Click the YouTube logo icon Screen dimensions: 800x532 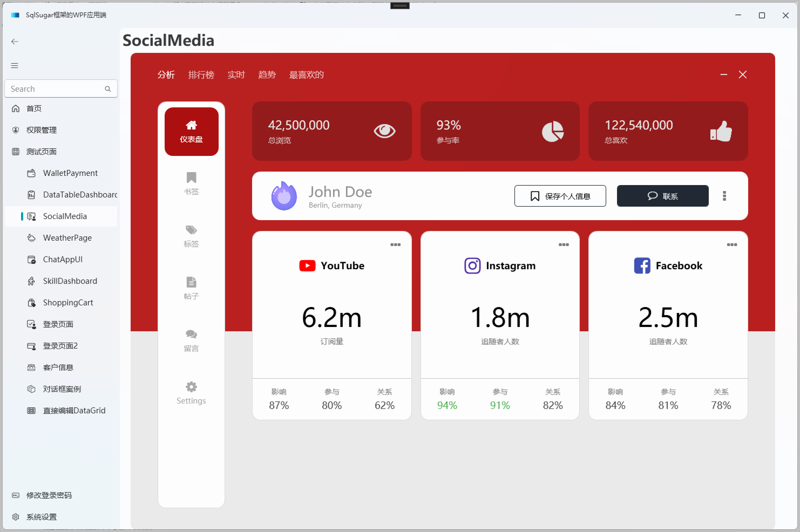coord(307,266)
